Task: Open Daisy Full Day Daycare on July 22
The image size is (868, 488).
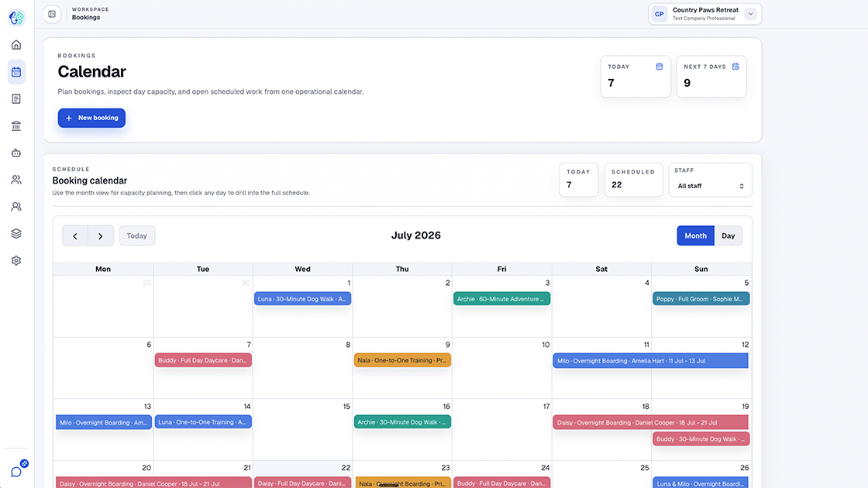Action: click(302, 483)
